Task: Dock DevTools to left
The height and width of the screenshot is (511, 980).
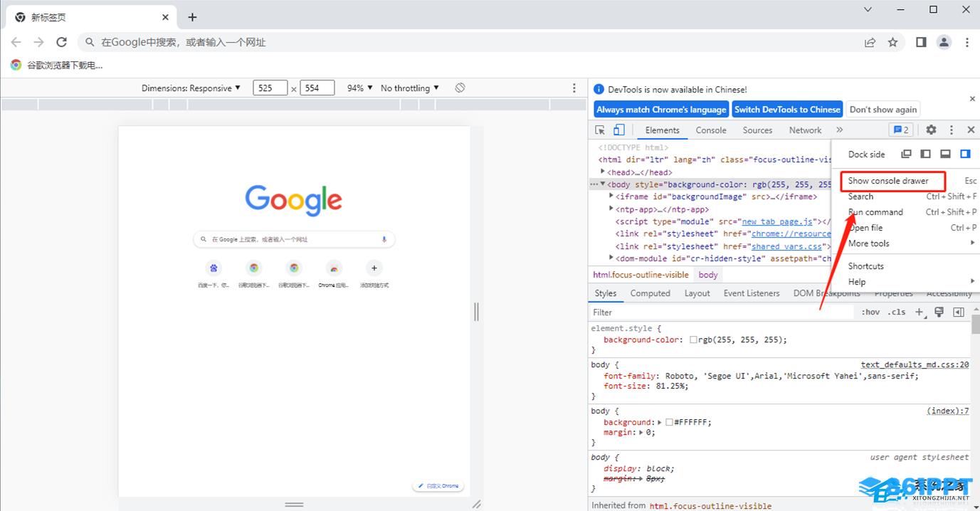Action: click(x=925, y=154)
